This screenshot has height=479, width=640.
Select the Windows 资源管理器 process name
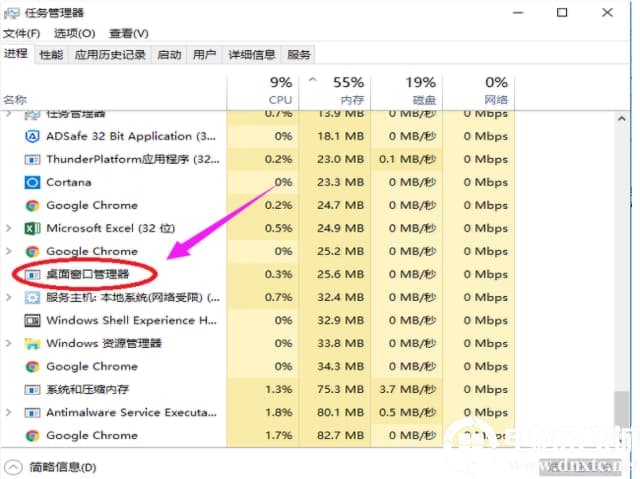coord(104,344)
